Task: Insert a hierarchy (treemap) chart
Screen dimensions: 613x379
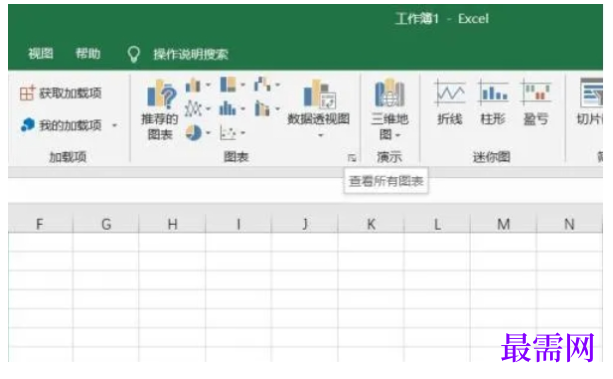Action: point(228,84)
